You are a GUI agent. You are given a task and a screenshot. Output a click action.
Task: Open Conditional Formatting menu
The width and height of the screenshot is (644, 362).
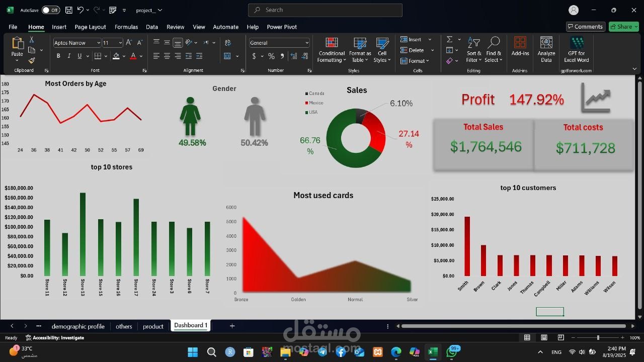(331, 50)
